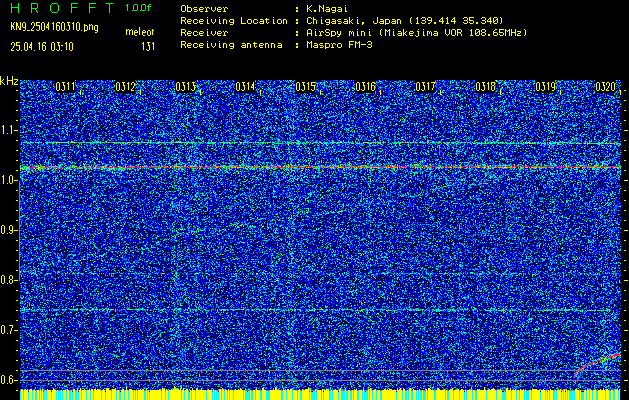The height and width of the screenshot is (400, 629).
Task: Click the 1.0 frequency axis label
Action: point(8,181)
